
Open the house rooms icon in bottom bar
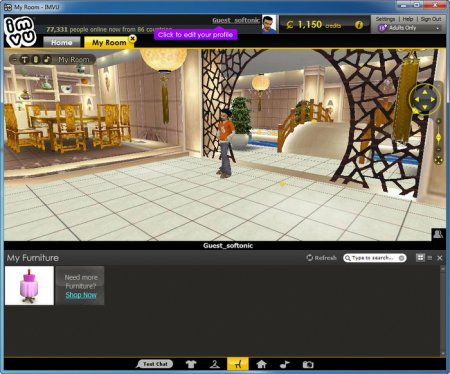pyautogui.click(x=262, y=364)
